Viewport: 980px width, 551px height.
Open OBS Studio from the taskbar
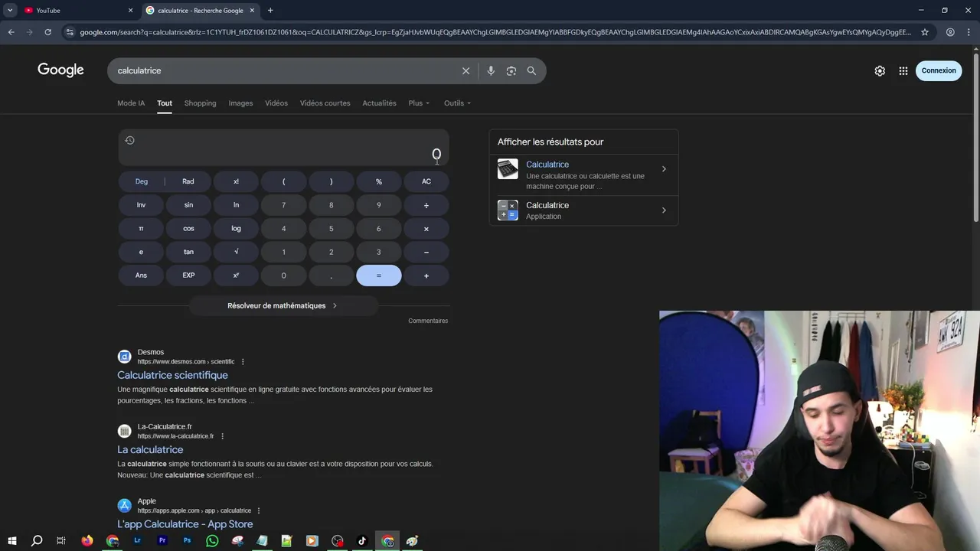click(x=338, y=541)
